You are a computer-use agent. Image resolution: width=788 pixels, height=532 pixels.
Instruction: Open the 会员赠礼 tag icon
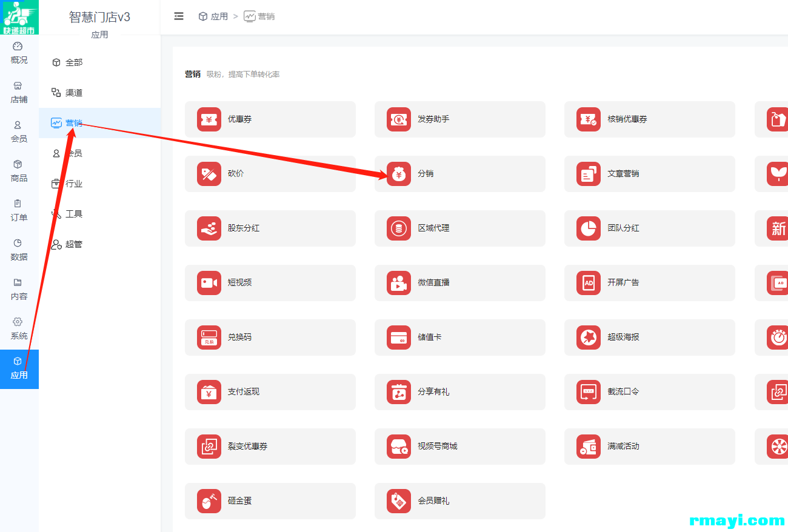399,501
